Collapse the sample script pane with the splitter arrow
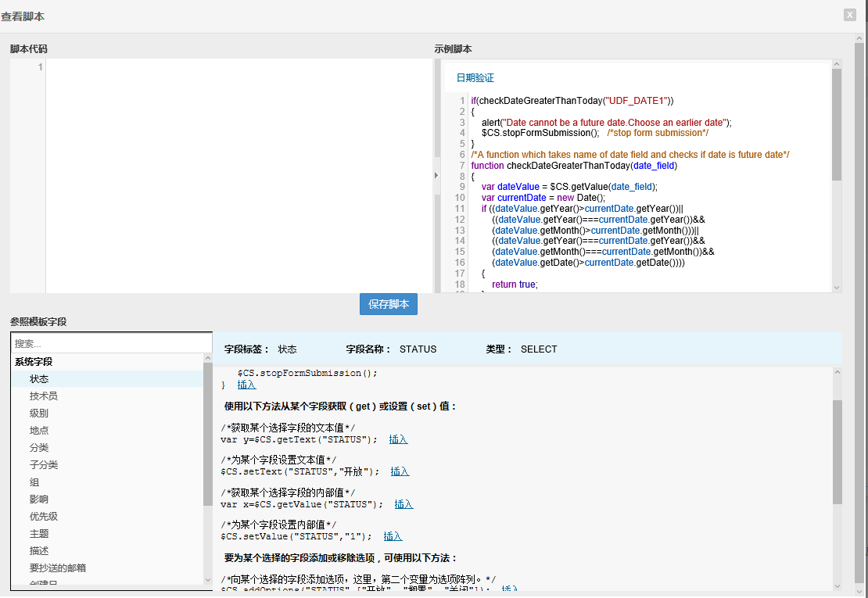This screenshot has width=868, height=598. tap(436, 176)
